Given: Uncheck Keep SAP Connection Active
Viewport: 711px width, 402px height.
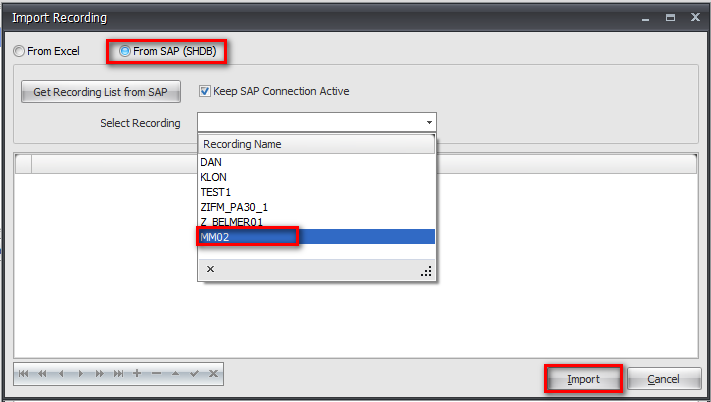Looking at the screenshot, I should [205, 91].
